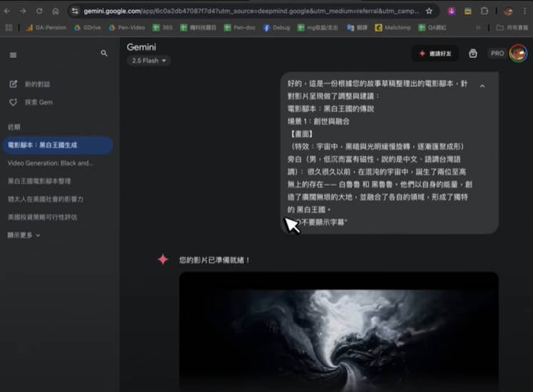This screenshot has width=533, height=392.
Task: Click the Gemini title logo
Action: [141, 47]
